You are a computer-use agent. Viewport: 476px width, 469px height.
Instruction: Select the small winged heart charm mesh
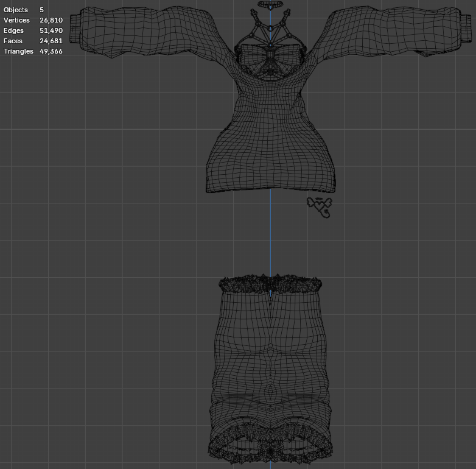(320, 206)
